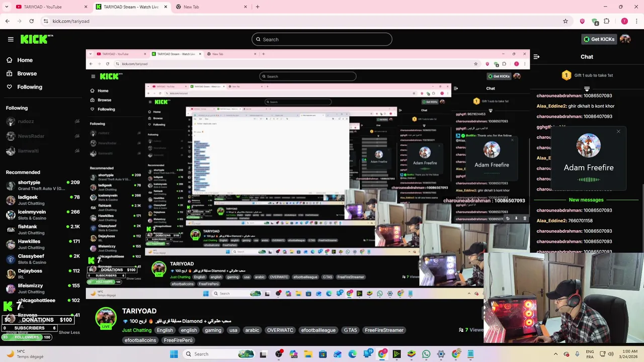Jump to New messages in the chat panel
Image resolution: width=644 pixels, height=362 pixels.
tap(586, 200)
